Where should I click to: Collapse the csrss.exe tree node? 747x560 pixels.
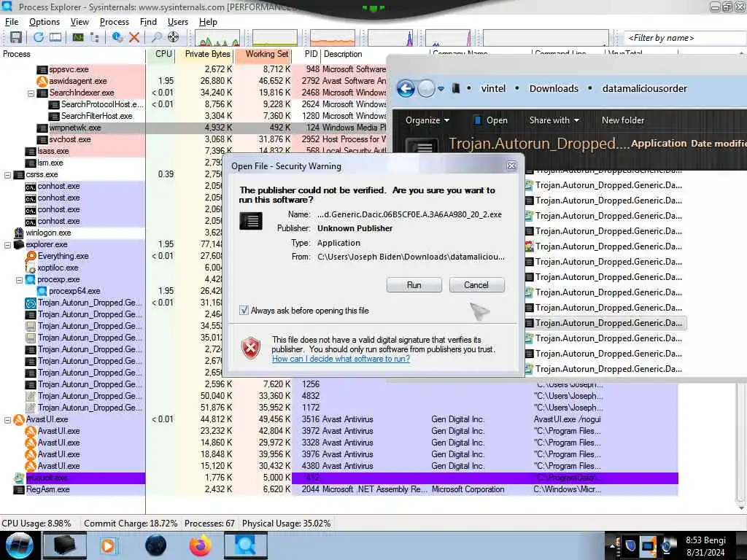[x=7, y=175]
